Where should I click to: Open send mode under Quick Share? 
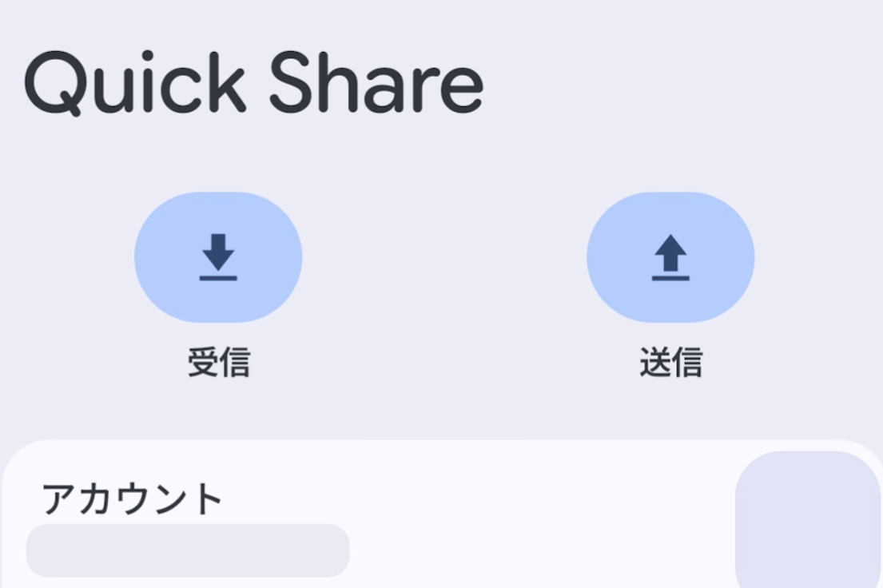tap(670, 256)
